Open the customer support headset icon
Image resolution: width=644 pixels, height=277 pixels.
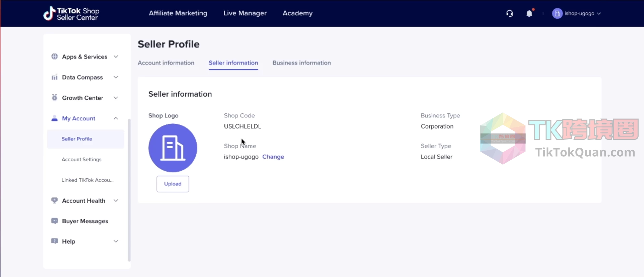(x=509, y=13)
